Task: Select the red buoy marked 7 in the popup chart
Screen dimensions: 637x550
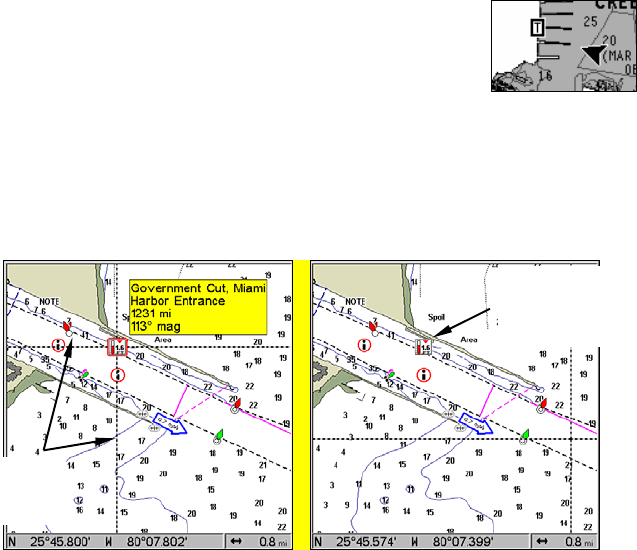Action: (x=67, y=328)
